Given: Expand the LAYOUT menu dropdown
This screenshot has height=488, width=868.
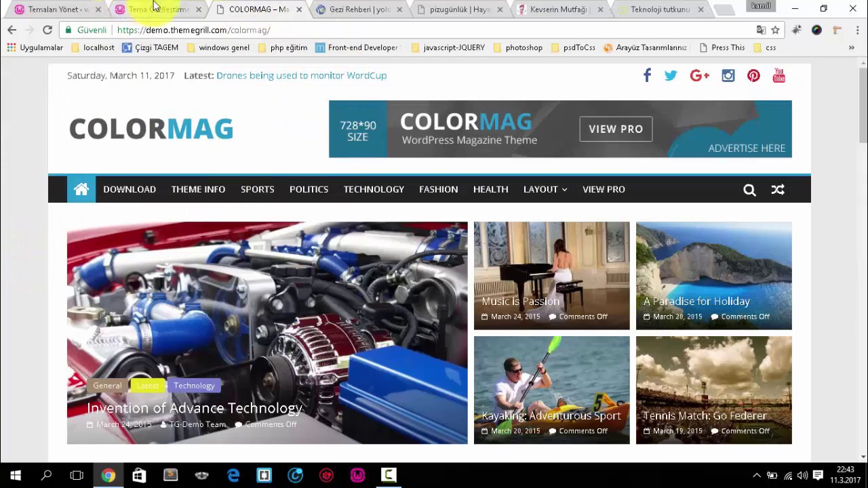Looking at the screenshot, I should point(545,189).
